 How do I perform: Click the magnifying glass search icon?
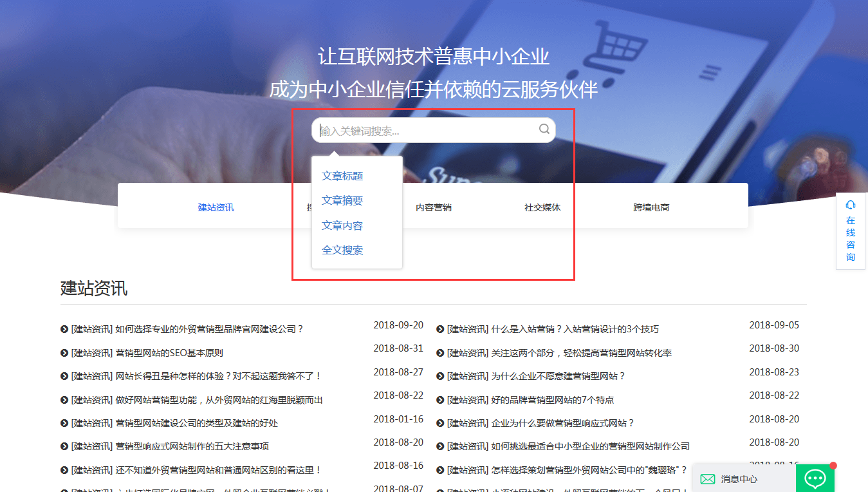tap(544, 129)
